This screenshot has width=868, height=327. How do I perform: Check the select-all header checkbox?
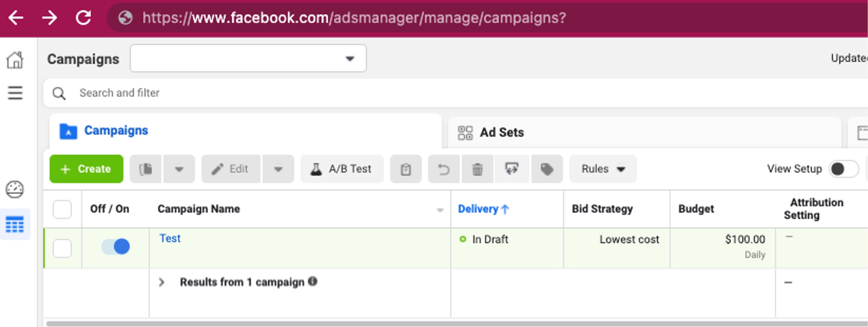click(62, 209)
